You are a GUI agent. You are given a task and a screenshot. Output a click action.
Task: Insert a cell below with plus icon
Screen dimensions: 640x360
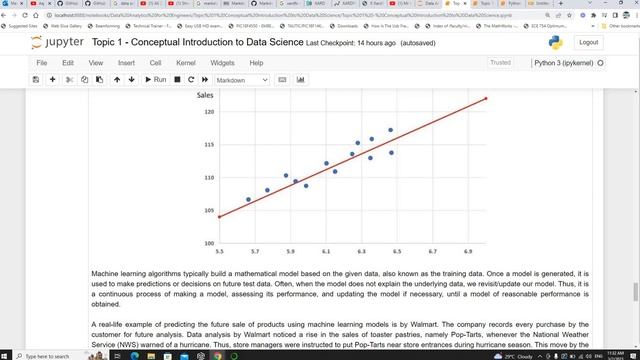(52, 80)
